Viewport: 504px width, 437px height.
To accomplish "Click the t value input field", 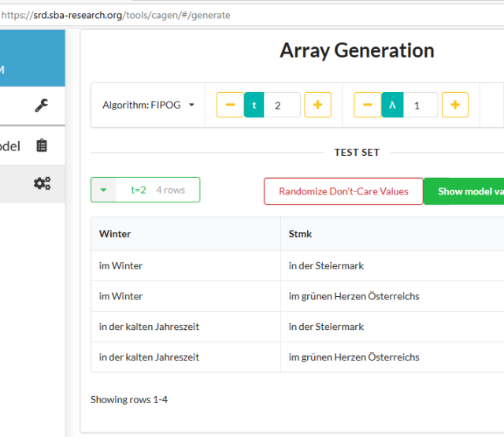I will point(282,105).
